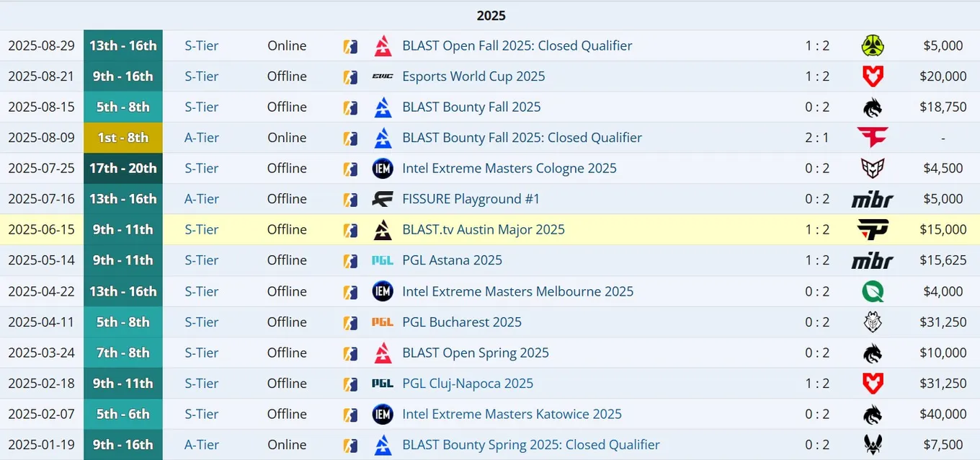
Task: Click S-Tier link in the 2025-08-29 row
Action: [x=202, y=45]
